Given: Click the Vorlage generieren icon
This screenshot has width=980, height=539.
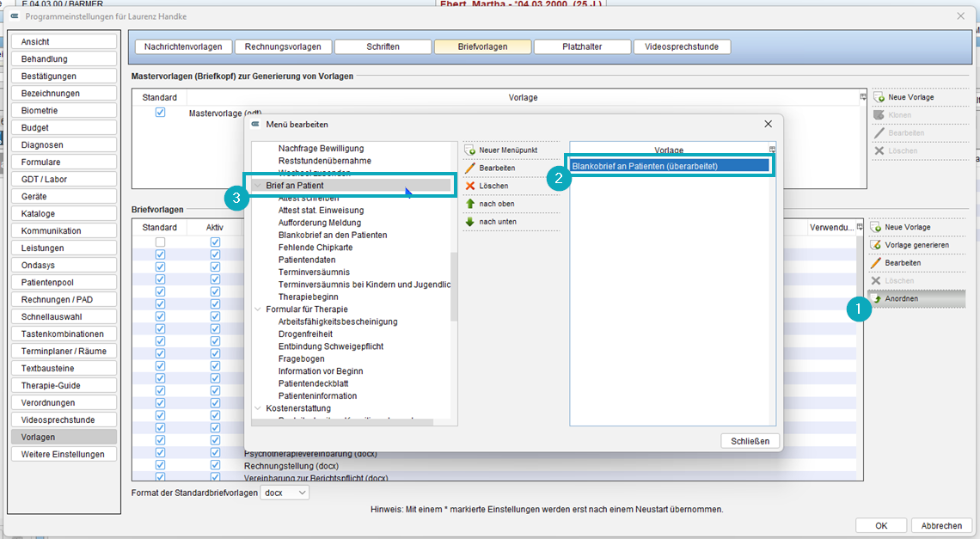Looking at the screenshot, I should coord(876,245).
